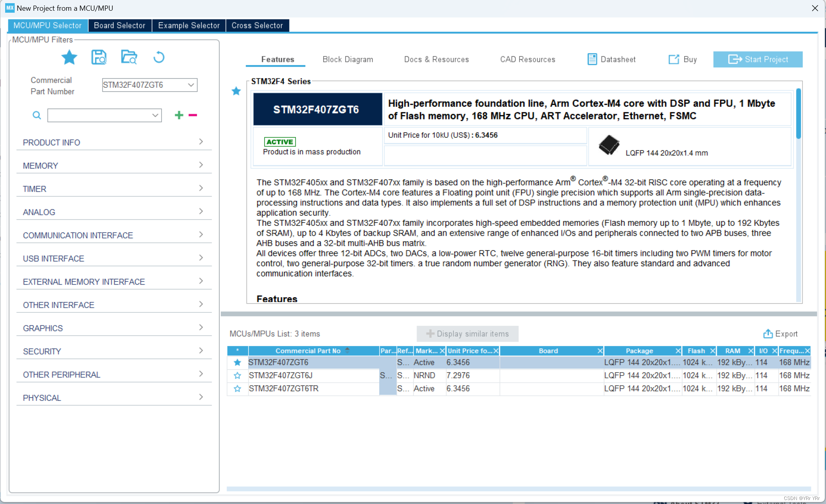Open the Datasheet document icon

(592, 59)
